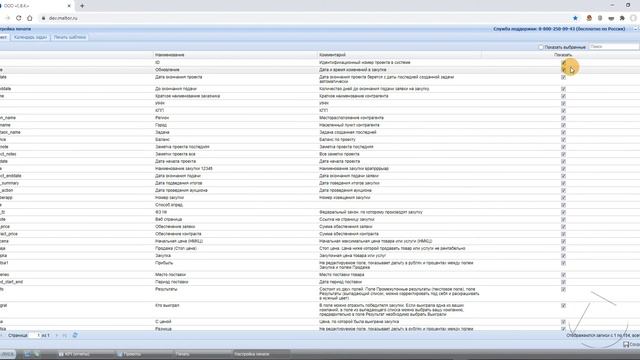Go to next page arrow in paging bar

click(57, 335)
